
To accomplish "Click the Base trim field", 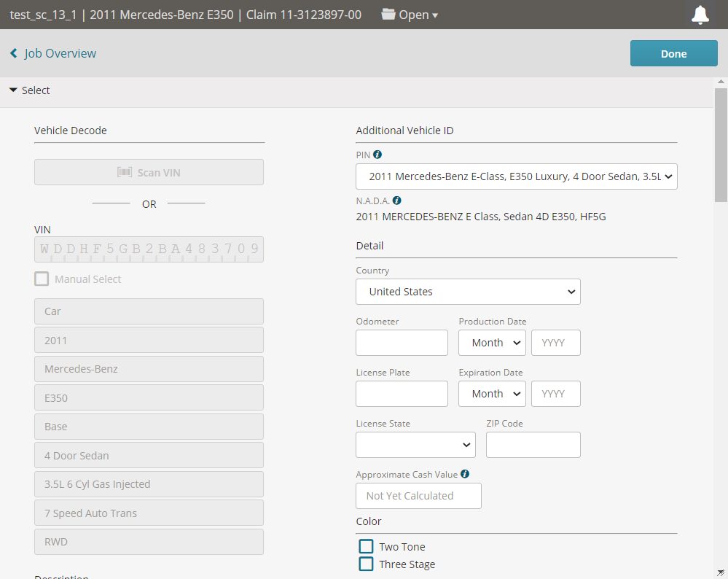I will pyautogui.click(x=149, y=427).
